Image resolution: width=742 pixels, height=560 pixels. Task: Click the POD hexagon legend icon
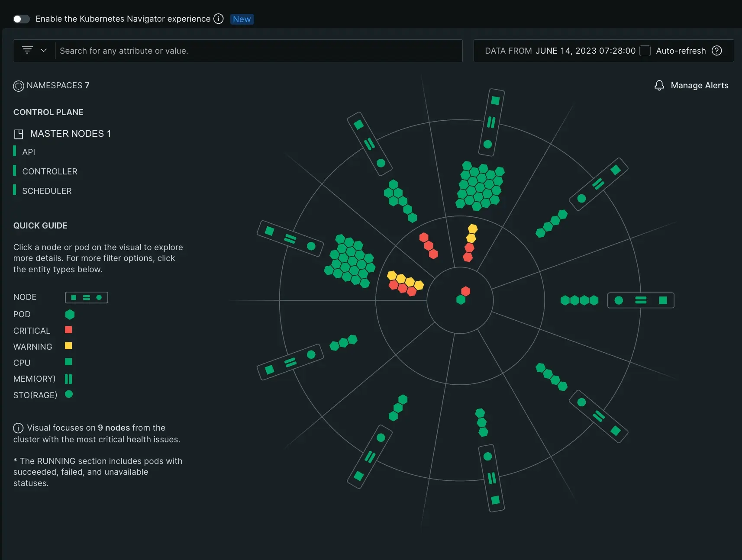[70, 315]
